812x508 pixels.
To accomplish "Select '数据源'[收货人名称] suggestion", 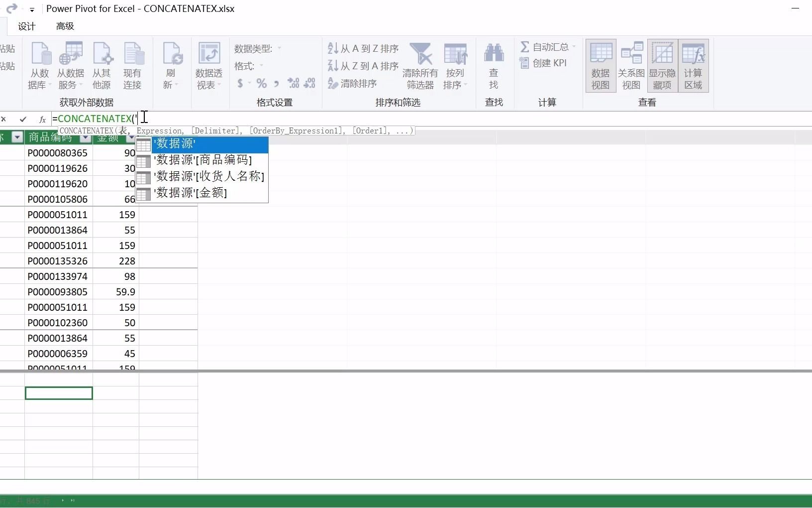I will (x=202, y=177).
